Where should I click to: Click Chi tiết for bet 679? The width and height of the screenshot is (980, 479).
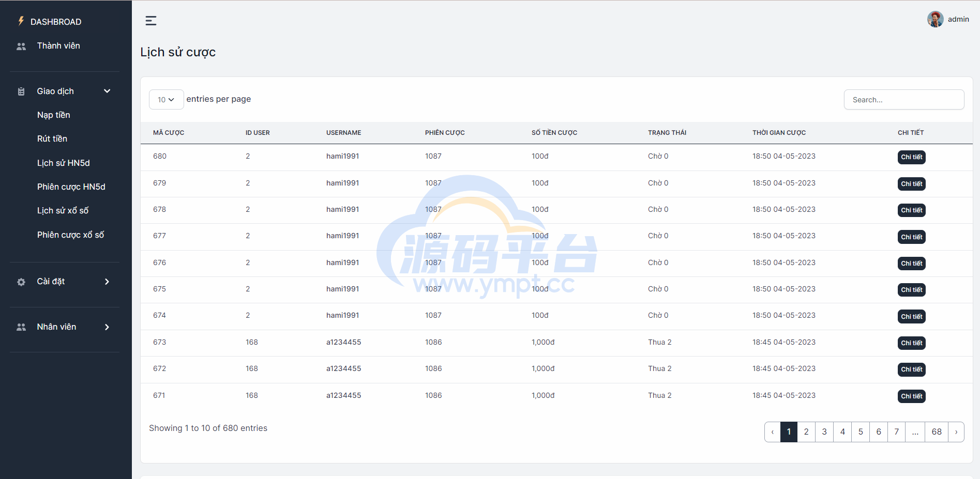click(911, 184)
